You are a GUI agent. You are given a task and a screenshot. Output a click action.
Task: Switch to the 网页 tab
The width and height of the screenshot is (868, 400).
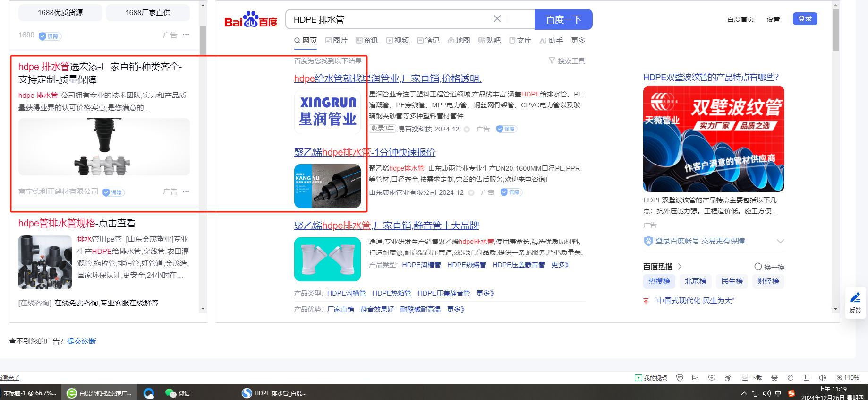[306, 41]
